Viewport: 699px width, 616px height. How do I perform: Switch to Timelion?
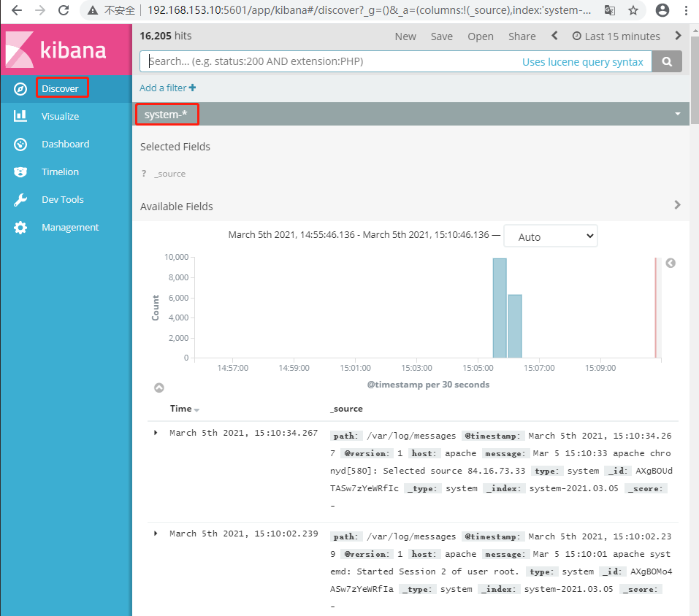[60, 172]
